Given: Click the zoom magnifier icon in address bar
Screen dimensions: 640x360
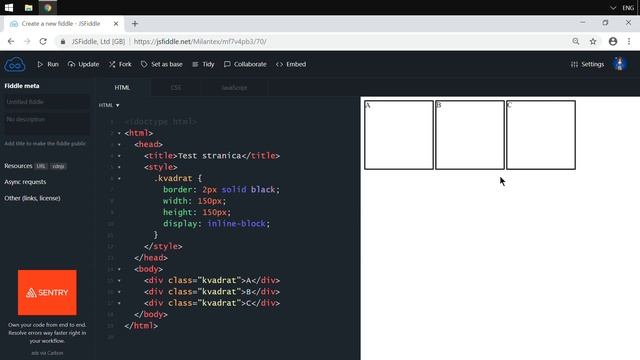Looking at the screenshot, I should coord(576,41).
